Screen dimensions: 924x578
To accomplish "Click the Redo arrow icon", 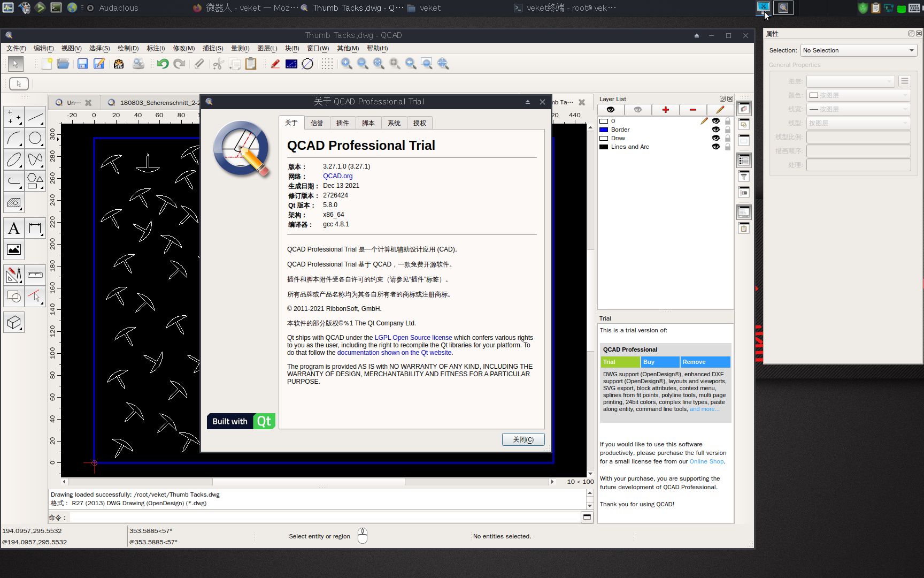I will (x=180, y=64).
